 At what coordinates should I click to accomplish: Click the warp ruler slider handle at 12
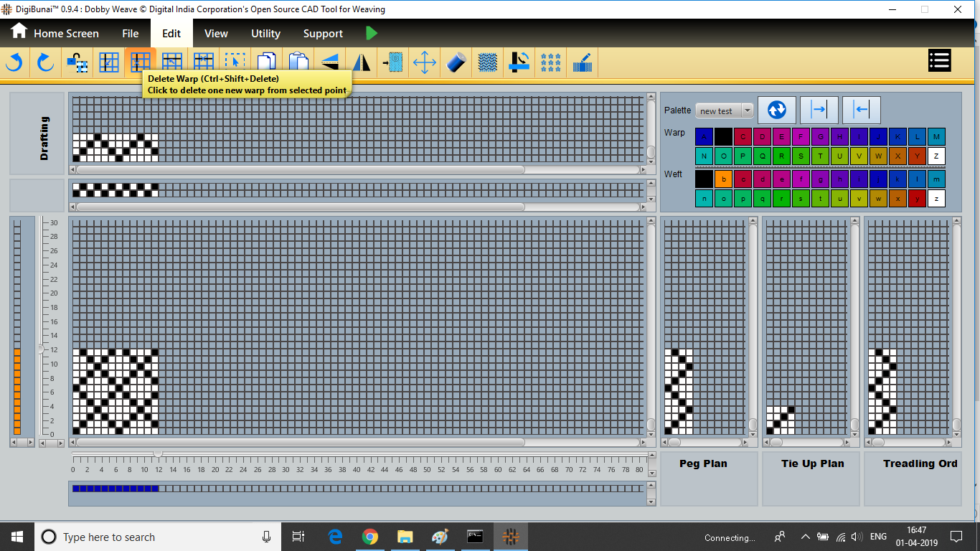tap(158, 454)
